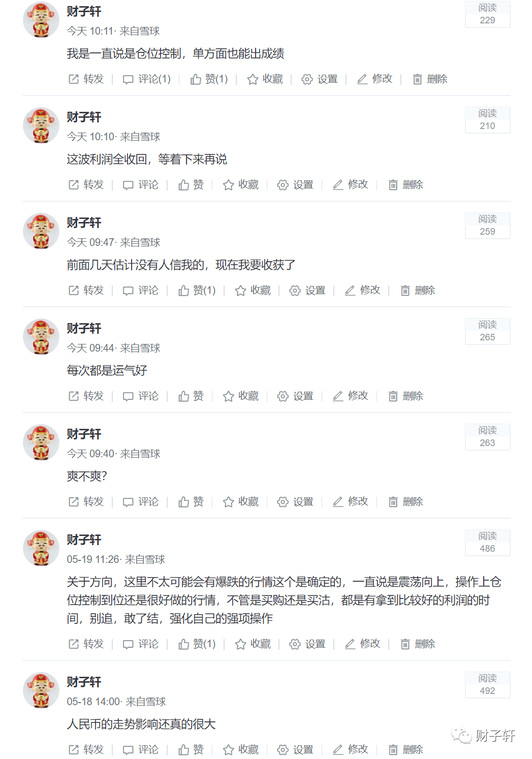
Task: Like the 10:10 post with thumbs-up
Action: click(x=191, y=185)
